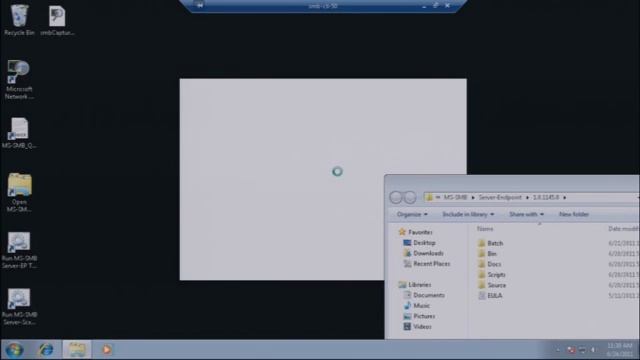Run MS-SMB Server-EP test shortcut
Viewport: 640px width, 360px height.
pyautogui.click(x=19, y=251)
